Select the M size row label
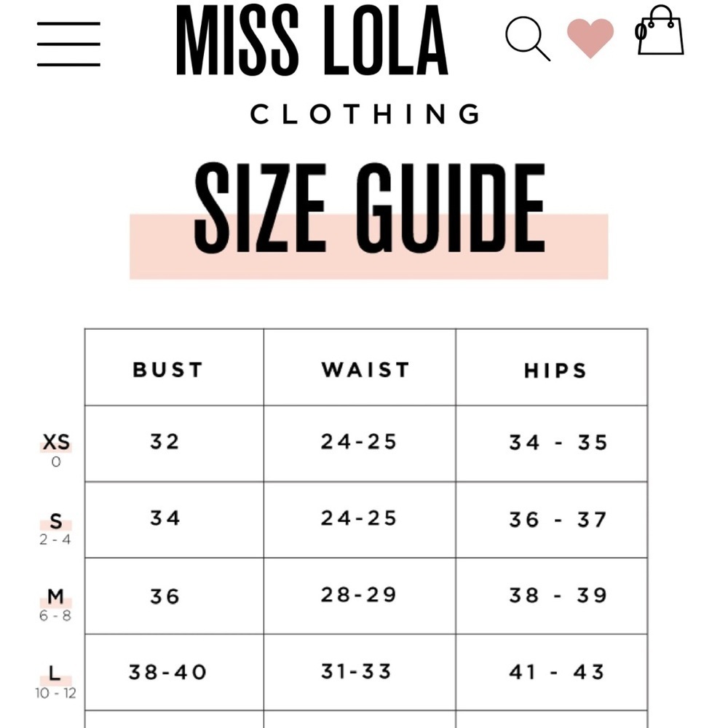The image size is (728, 728). click(56, 597)
